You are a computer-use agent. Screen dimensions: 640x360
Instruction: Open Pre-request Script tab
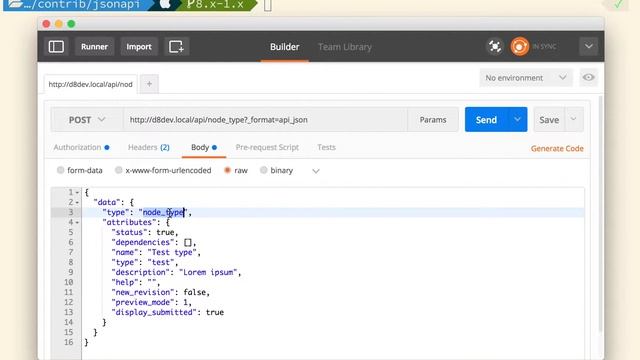pos(267,147)
